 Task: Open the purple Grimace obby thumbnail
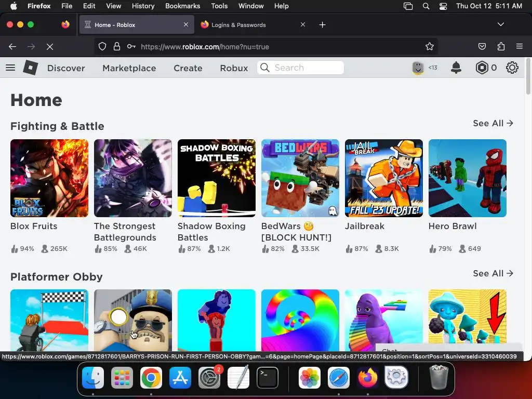coord(384,320)
